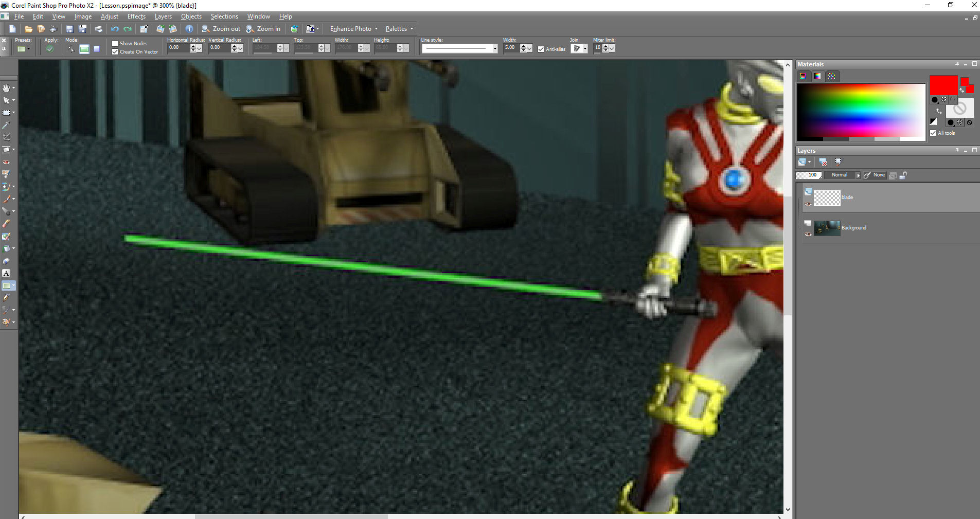Toggle the Anti-alias checkbox
980x519 pixels.
click(541, 49)
